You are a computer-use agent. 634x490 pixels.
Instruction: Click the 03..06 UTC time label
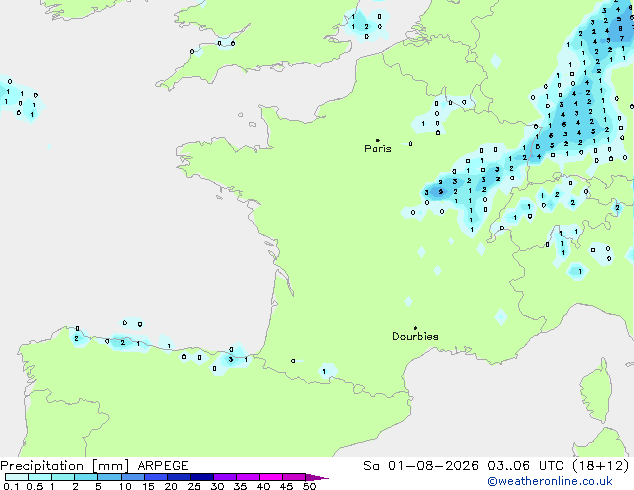(525, 466)
